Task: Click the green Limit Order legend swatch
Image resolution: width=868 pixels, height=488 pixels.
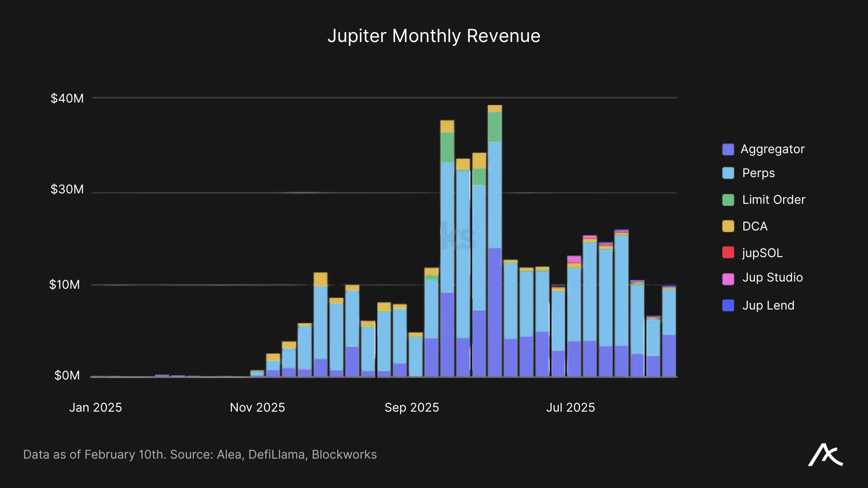Action: (x=728, y=199)
